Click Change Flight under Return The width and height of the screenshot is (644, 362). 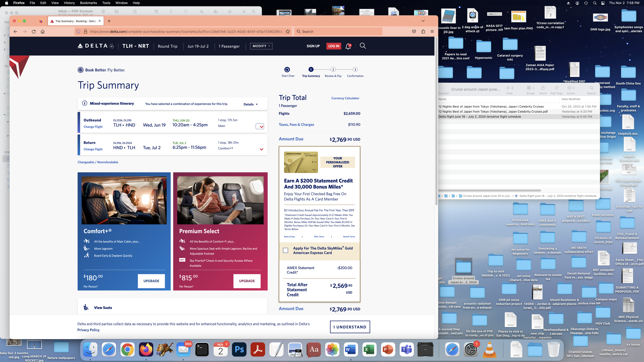click(93, 149)
